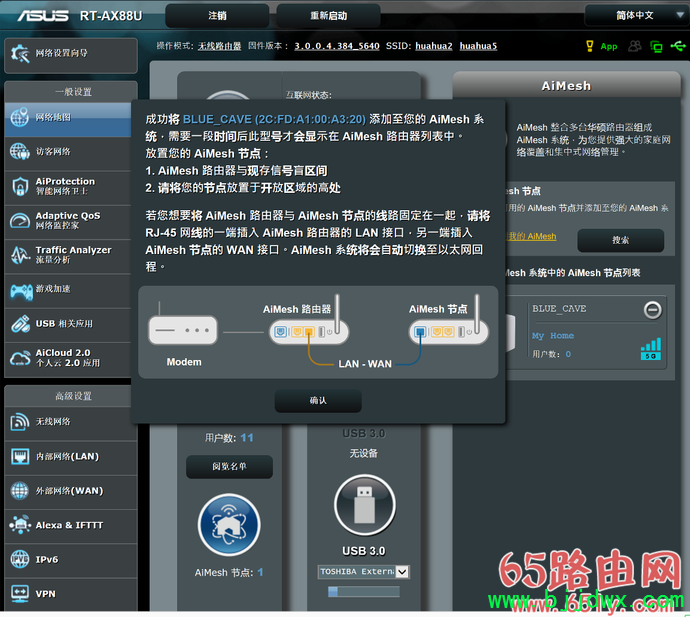Click the ASUS logo

coord(43,16)
